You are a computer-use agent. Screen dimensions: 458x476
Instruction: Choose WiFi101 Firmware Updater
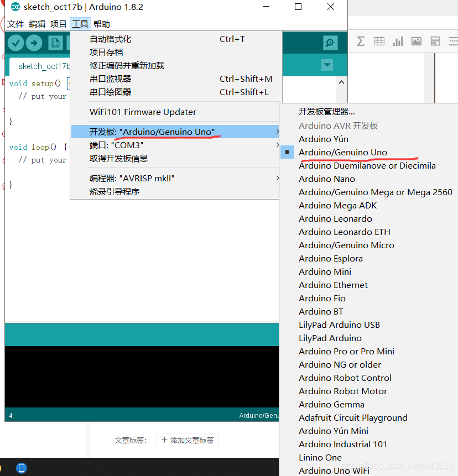(175, 112)
